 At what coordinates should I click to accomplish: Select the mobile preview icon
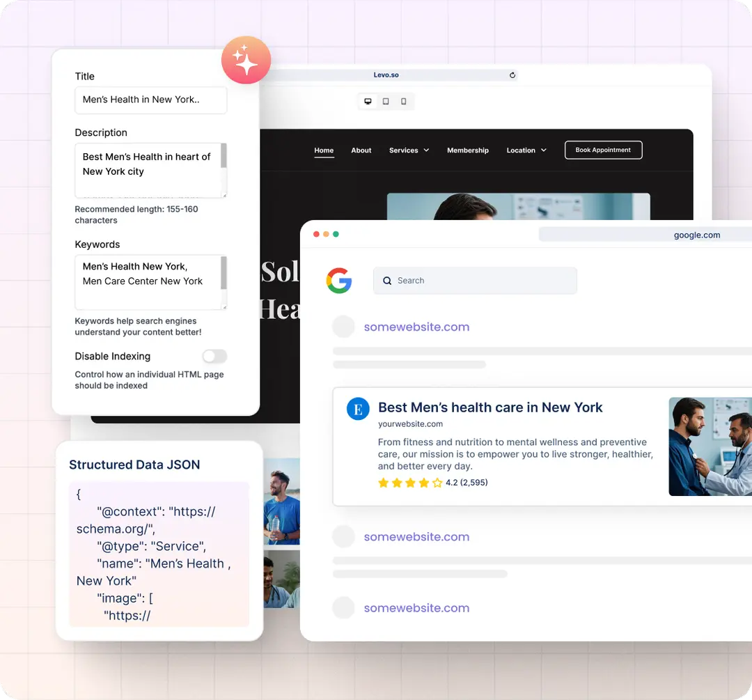[x=403, y=101]
